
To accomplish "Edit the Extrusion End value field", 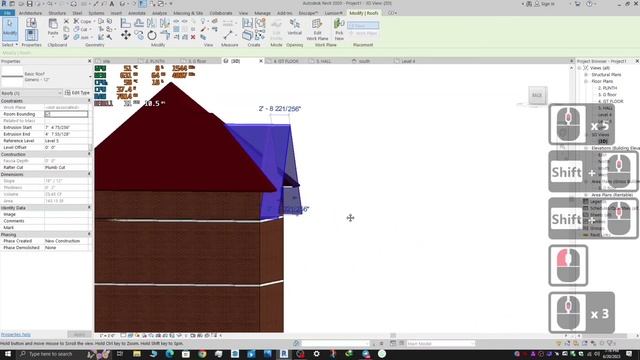I will 67,134.
